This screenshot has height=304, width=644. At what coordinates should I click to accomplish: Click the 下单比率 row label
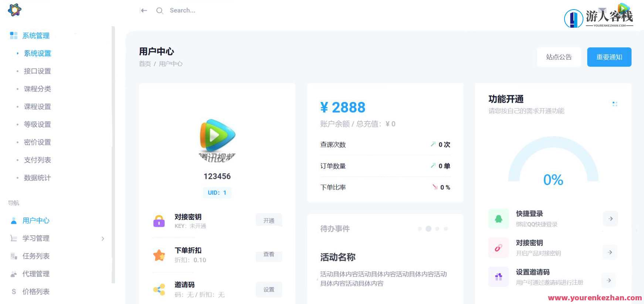[333, 187]
